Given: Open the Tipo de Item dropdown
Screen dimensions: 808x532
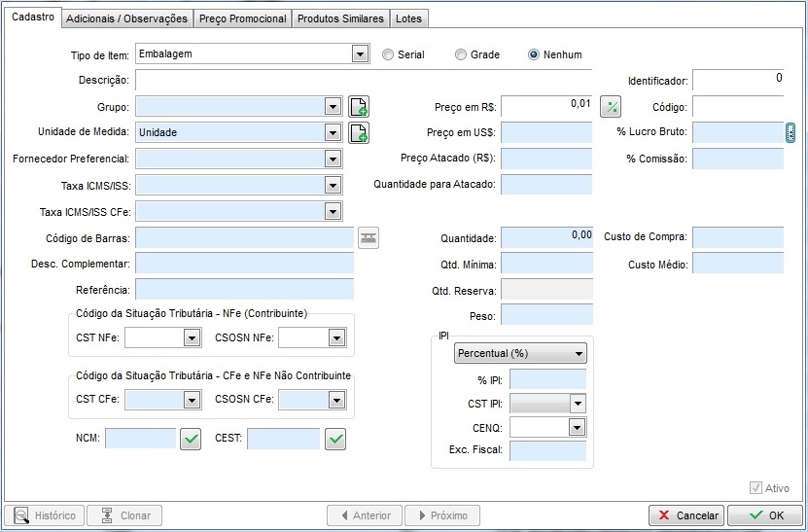Looking at the screenshot, I should tap(360, 54).
